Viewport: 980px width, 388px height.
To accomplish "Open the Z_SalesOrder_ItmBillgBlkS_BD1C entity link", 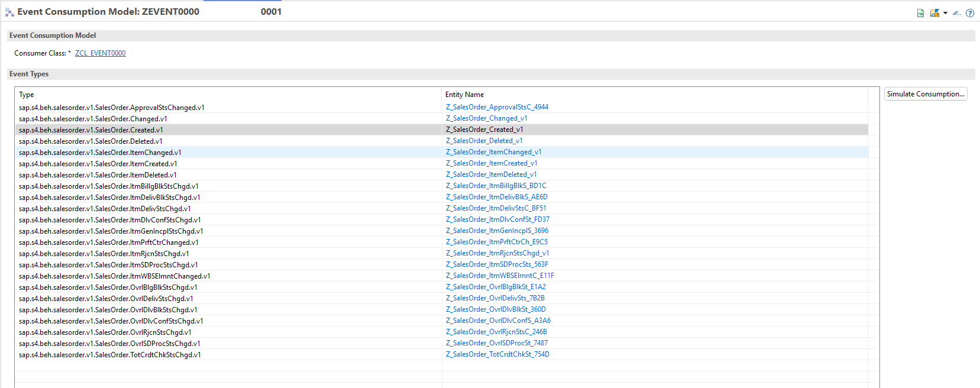I will point(496,186).
